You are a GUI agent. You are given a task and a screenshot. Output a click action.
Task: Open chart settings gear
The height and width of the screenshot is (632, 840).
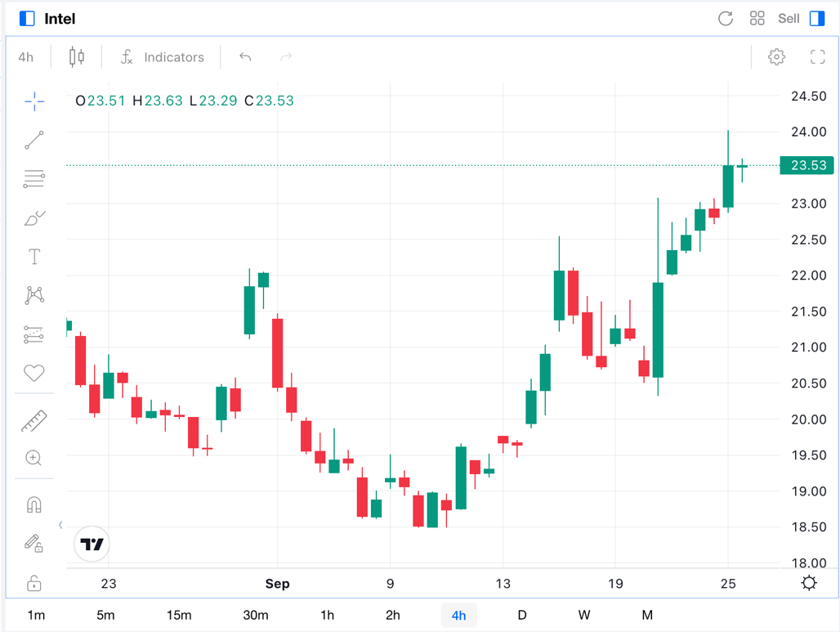(776, 57)
